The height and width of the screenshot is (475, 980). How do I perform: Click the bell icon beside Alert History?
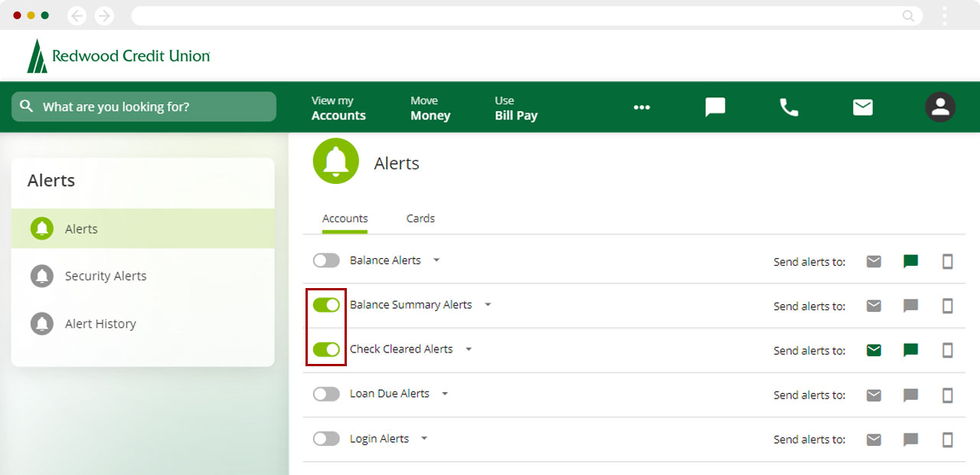(41, 323)
